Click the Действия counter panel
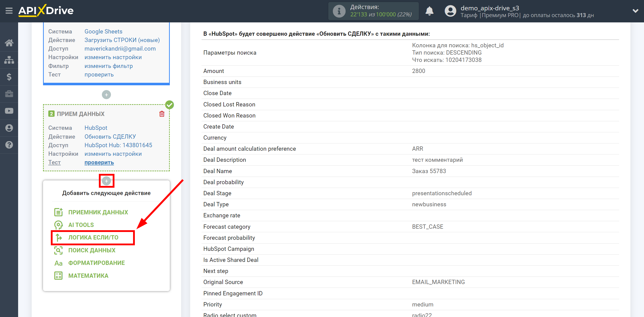Screen dimensions: 644x317 [373, 11]
